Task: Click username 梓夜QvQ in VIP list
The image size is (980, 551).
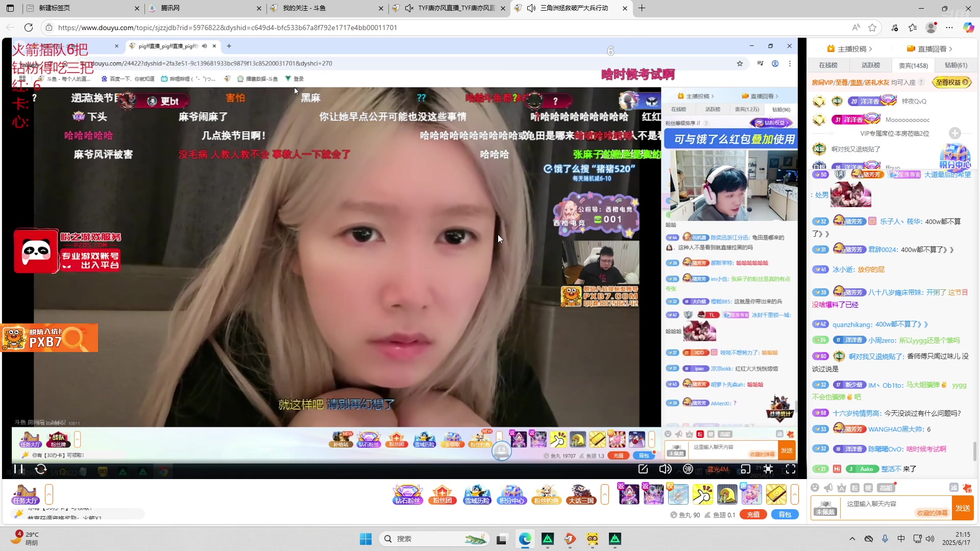Action: coord(914,101)
